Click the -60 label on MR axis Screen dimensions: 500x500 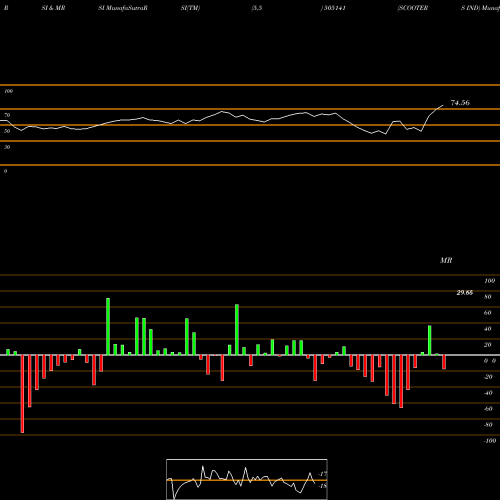click(x=488, y=409)
